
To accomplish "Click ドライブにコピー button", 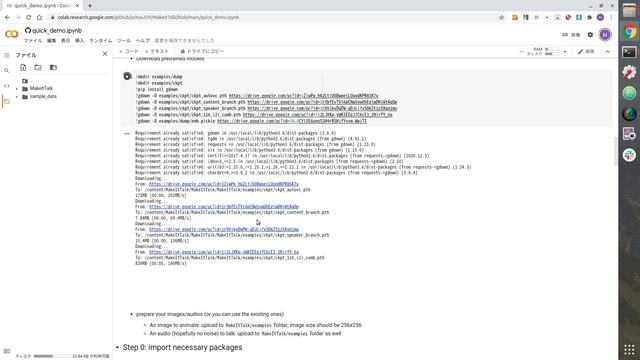I will (x=202, y=51).
